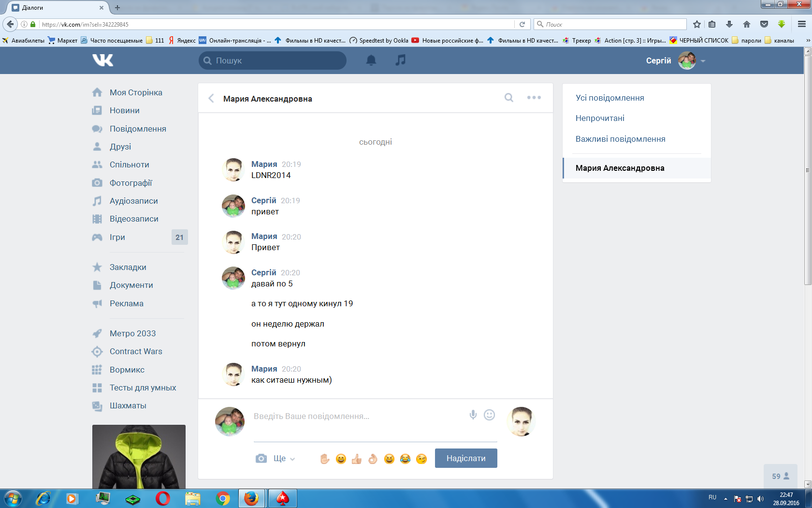Show more bookmarks chevron
Screen dimensions: 812x508
(808, 40)
